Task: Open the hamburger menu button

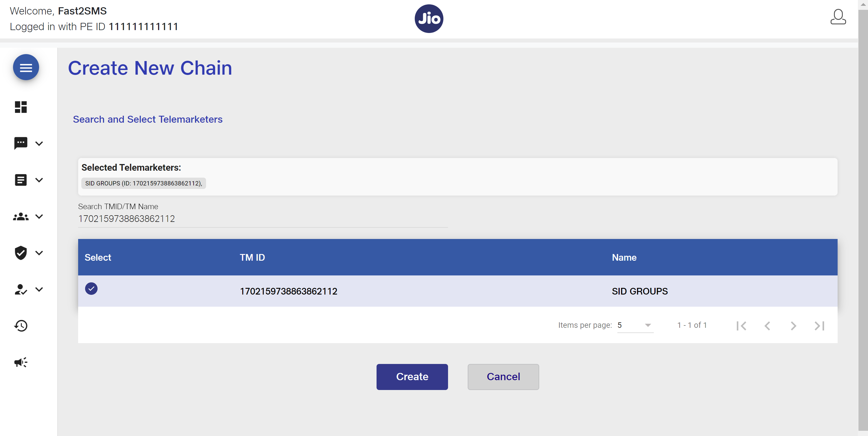Action: (x=26, y=67)
